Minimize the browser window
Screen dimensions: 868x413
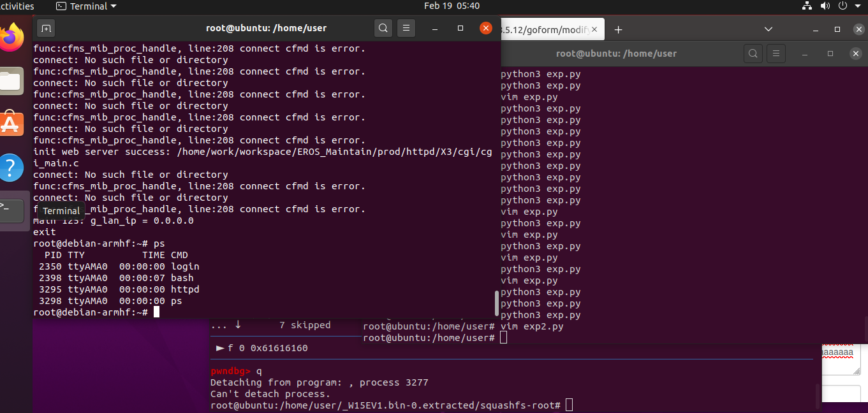[x=815, y=29]
